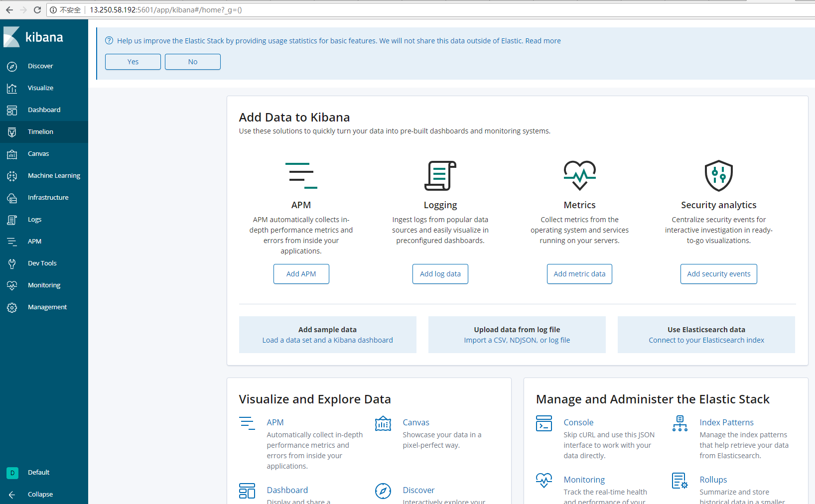
Task: Open the Dev Tools wrench icon
Action: point(12,263)
